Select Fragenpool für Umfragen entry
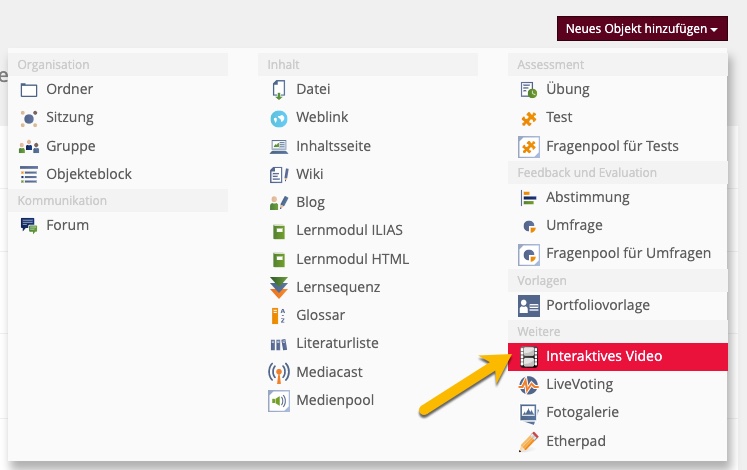 point(628,253)
